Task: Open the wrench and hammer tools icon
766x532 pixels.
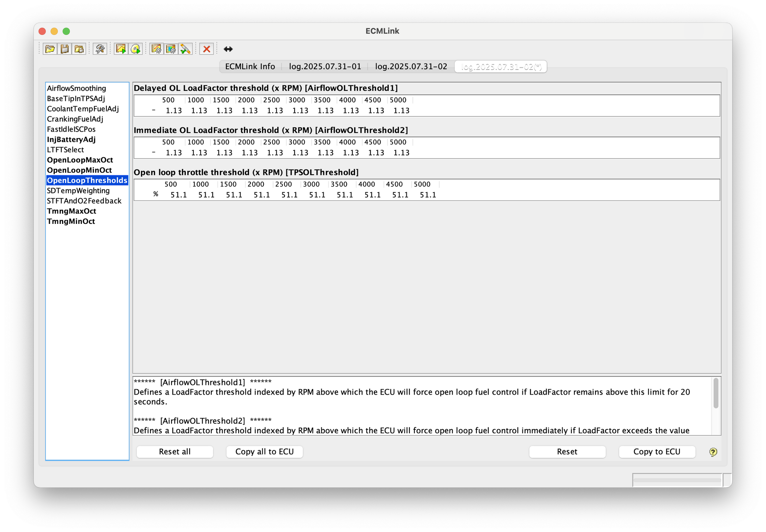Action: (x=100, y=49)
